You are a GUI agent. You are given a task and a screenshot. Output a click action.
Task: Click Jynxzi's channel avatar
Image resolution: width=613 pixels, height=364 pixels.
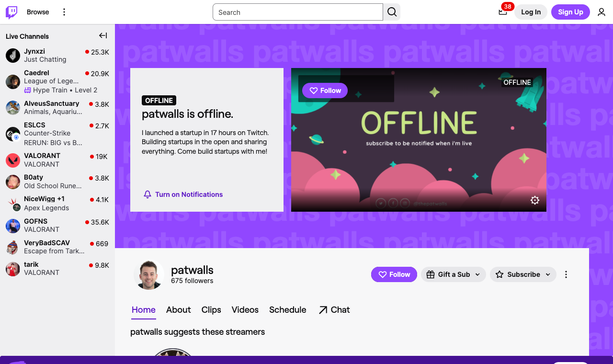click(13, 56)
